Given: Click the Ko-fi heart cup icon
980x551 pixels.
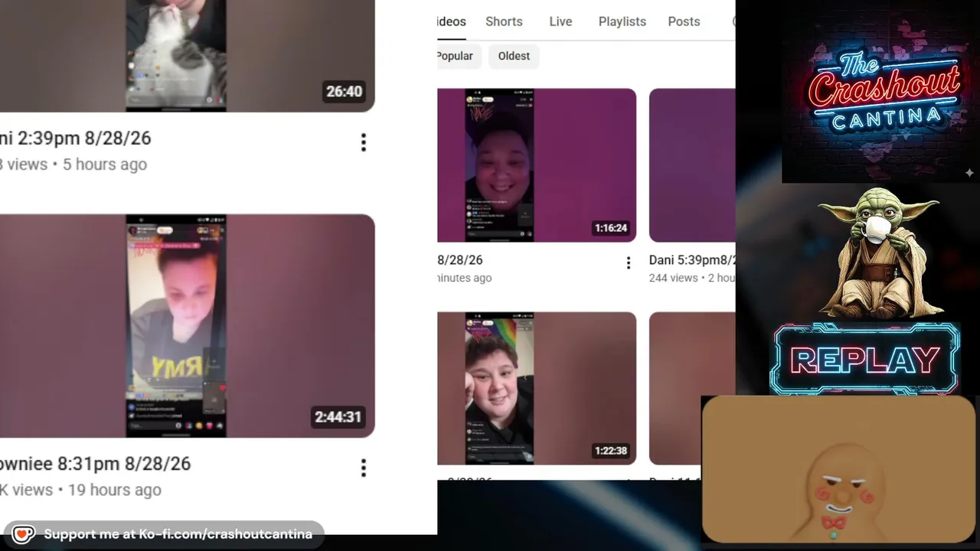Looking at the screenshot, I should [x=23, y=534].
